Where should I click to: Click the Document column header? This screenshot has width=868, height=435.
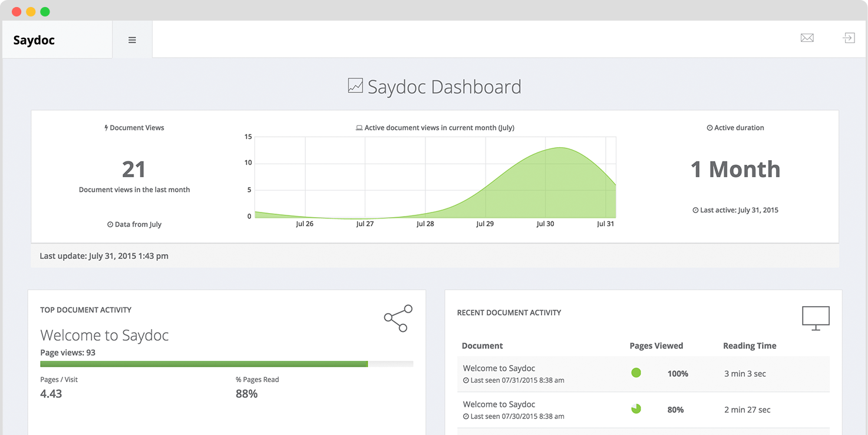[x=482, y=346]
